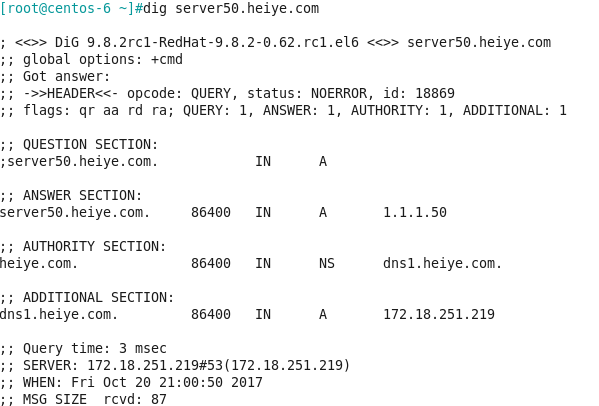Click the additional record address 172.18.251.219
Viewport: 599px width, 406px height.
[439, 314]
